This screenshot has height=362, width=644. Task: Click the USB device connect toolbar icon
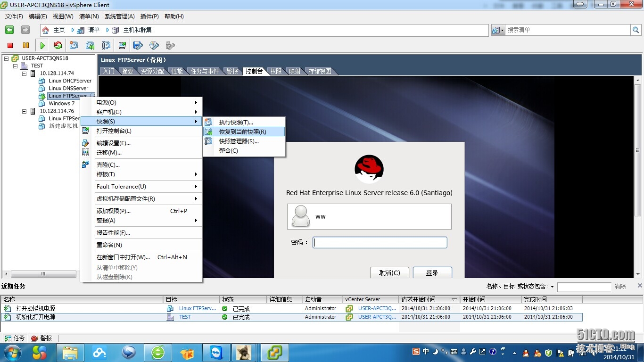coord(170,45)
